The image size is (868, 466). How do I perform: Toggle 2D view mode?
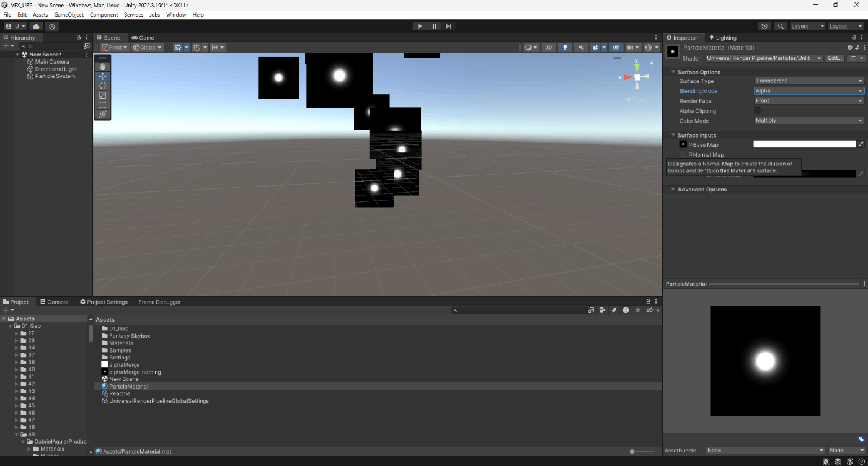[x=549, y=47]
